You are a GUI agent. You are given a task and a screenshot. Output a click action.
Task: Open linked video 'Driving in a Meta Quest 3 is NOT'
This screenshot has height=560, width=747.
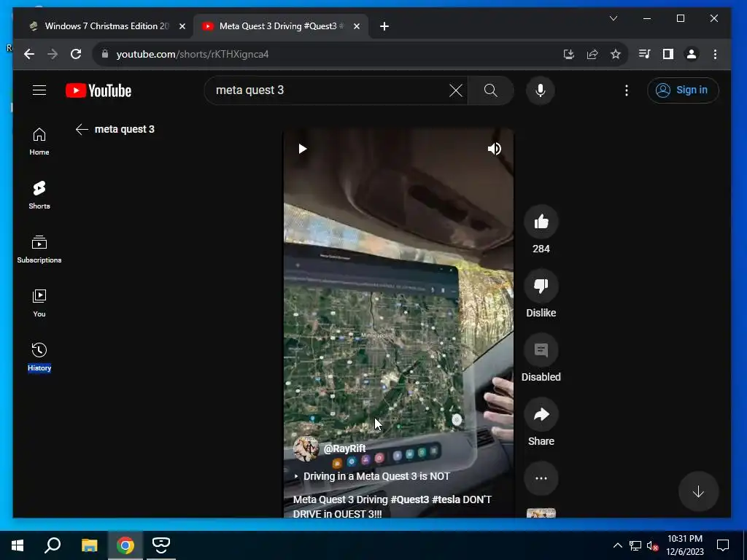point(372,476)
